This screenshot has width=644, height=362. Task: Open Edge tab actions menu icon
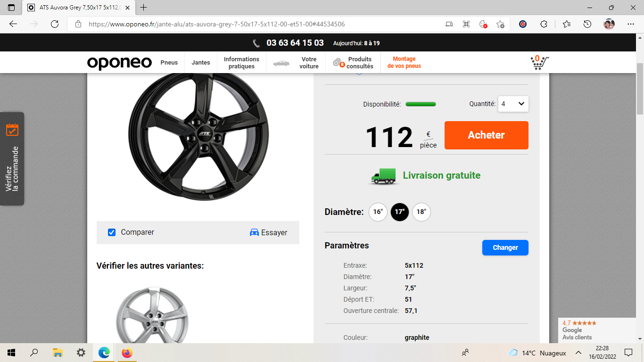11,8
